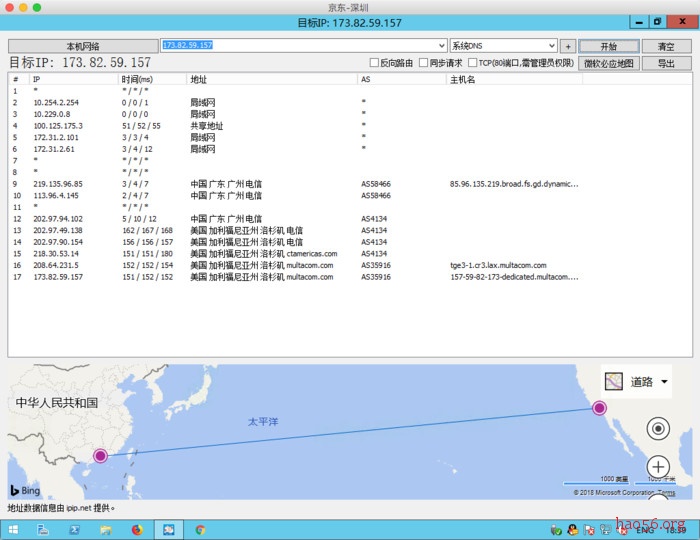
Task: Select hop row 172.31.2.61
Action: pyautogui.click(x=350, y=149)
